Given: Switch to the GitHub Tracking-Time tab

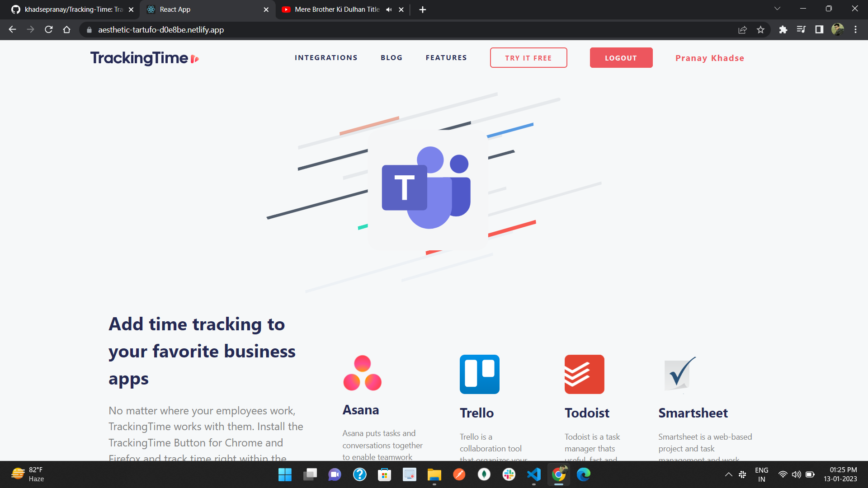Looking at the screenshot, I should click(x=72, y=9).
